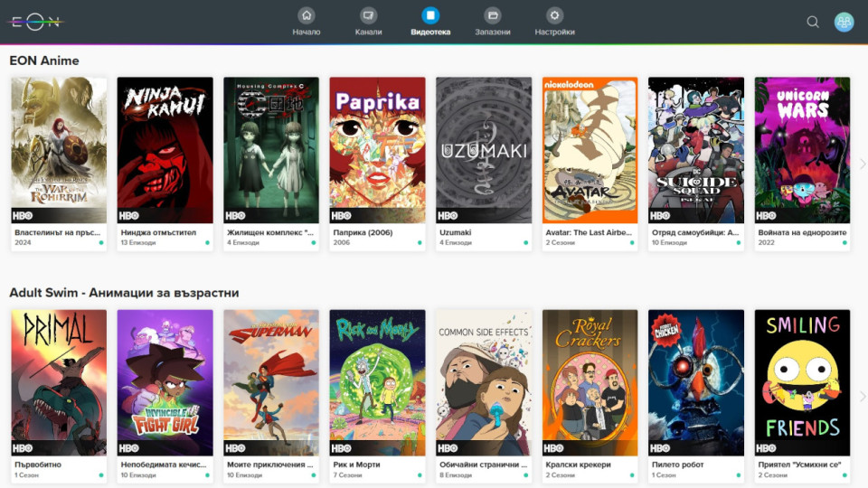Open the Suicide Squad Isekai poster
This screenshot has height=488, width=868.
[696, 150]
